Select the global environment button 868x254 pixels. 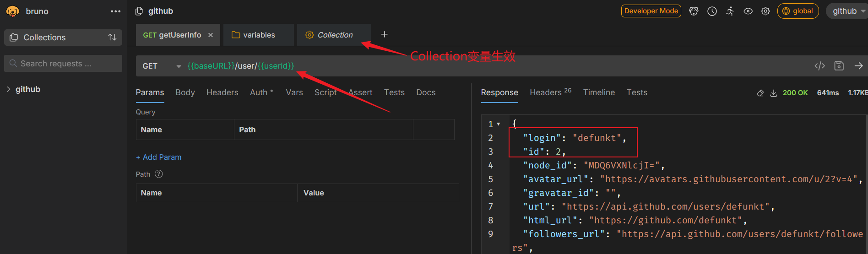tap(797, 11)
